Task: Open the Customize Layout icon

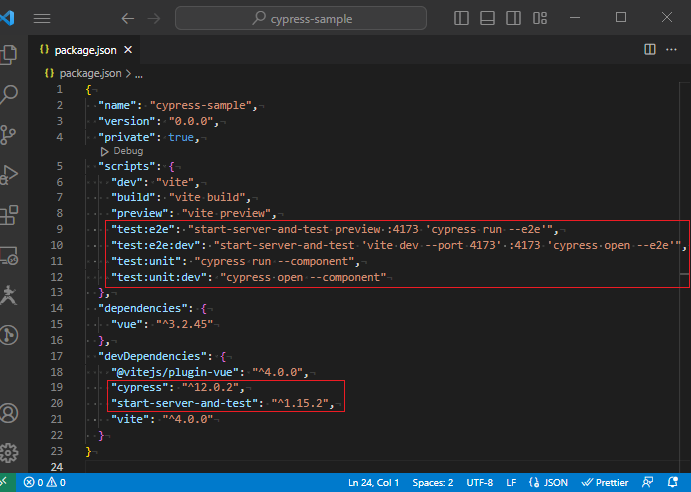Action: [540, 18]
